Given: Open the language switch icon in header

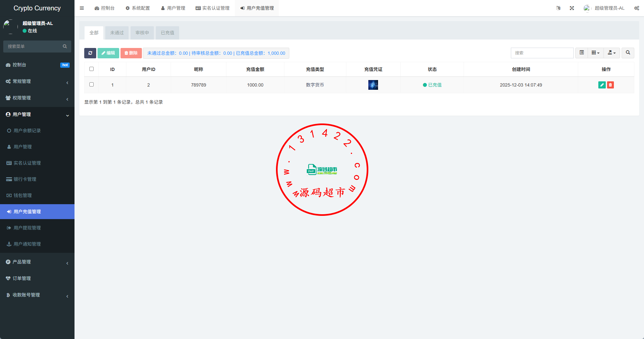Looking at the screenshot, I should pyautogui.click(x=558, y=8).
